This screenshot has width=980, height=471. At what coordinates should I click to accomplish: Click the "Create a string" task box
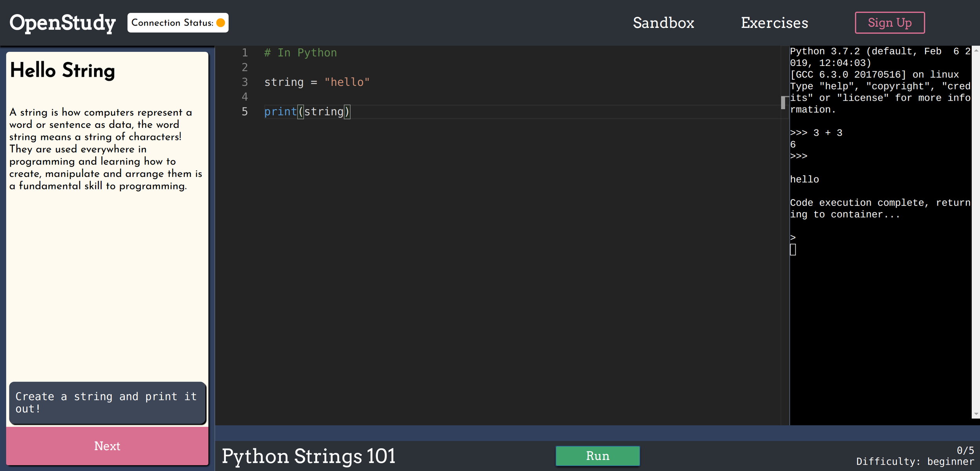tap(107, 403)
